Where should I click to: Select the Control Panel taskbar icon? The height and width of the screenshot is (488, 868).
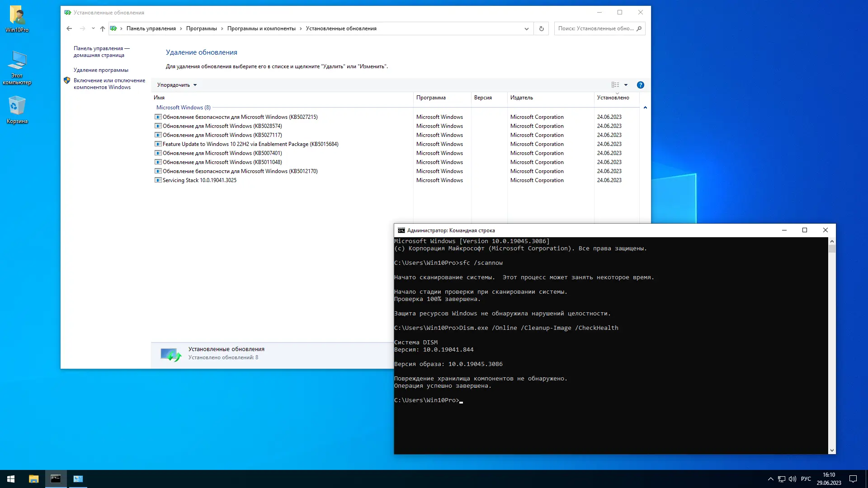click(x=78, y=479)
